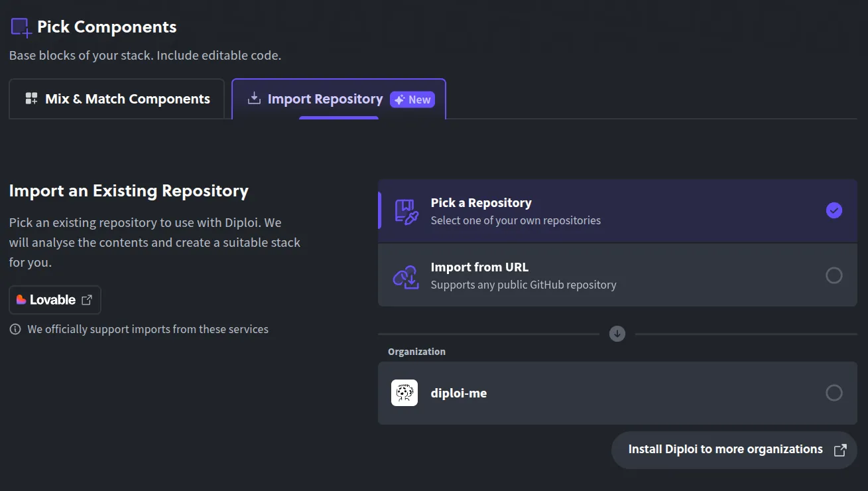Click the download icon on Import Repository tab
Screen dimensions: 868x491
click(x=253, y=98)
